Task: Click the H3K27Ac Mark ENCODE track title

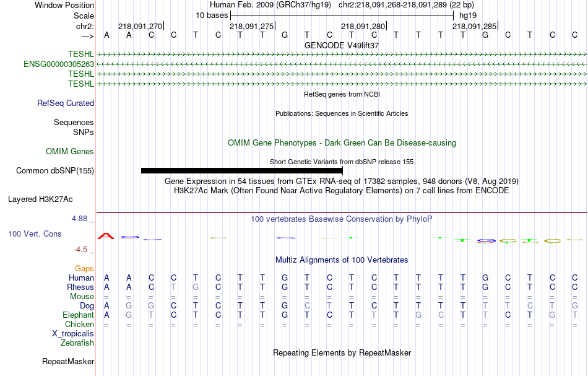Action: [x=342, y=191]
